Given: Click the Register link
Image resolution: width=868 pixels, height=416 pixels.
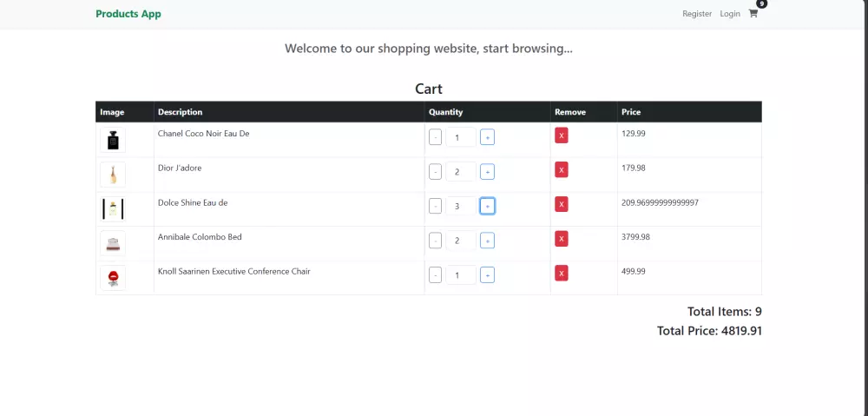Looking at the screenshot, I should click(x=697, y=14).
